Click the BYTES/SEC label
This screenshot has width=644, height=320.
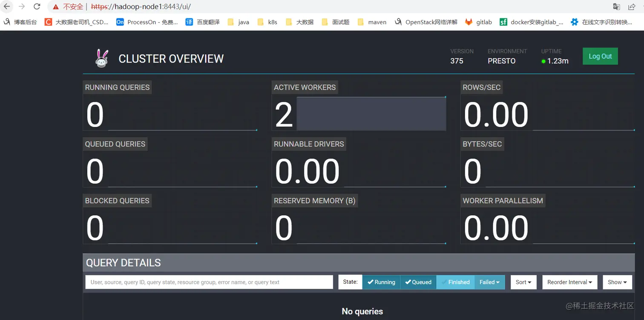click(482, 144)
